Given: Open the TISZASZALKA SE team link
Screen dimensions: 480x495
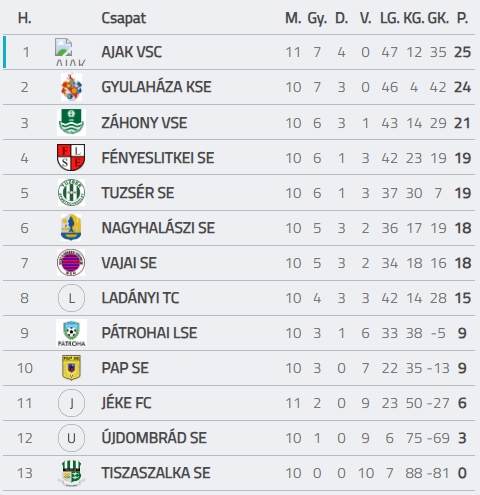Looking at the screenshot, I should pyautogui.click(x=156, y=473).
